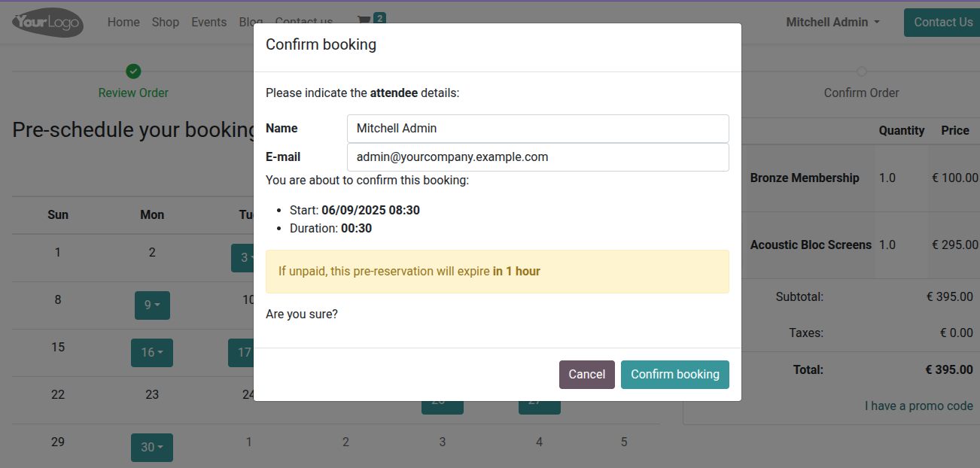Select the Acoustic Bloc Screens product
The width and height of the screenshot is (980, 468).
coord(810,245)
